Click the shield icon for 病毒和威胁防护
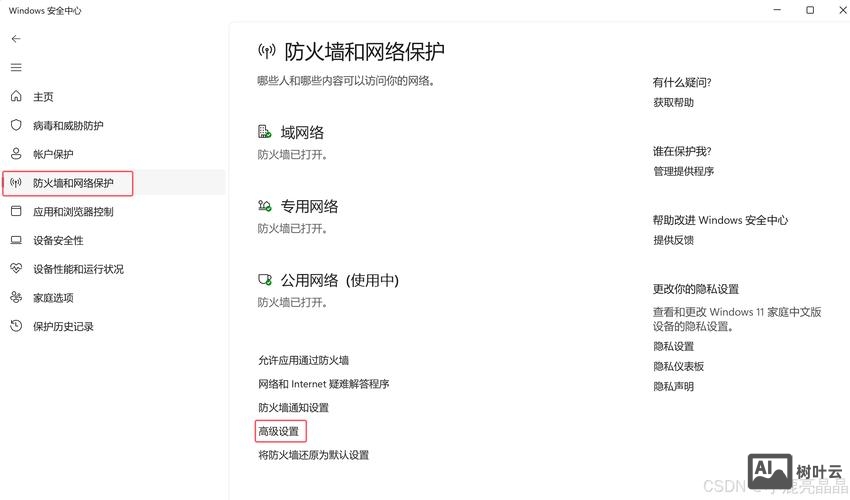Viewport: 850px width, 500px height. point(16,125)
